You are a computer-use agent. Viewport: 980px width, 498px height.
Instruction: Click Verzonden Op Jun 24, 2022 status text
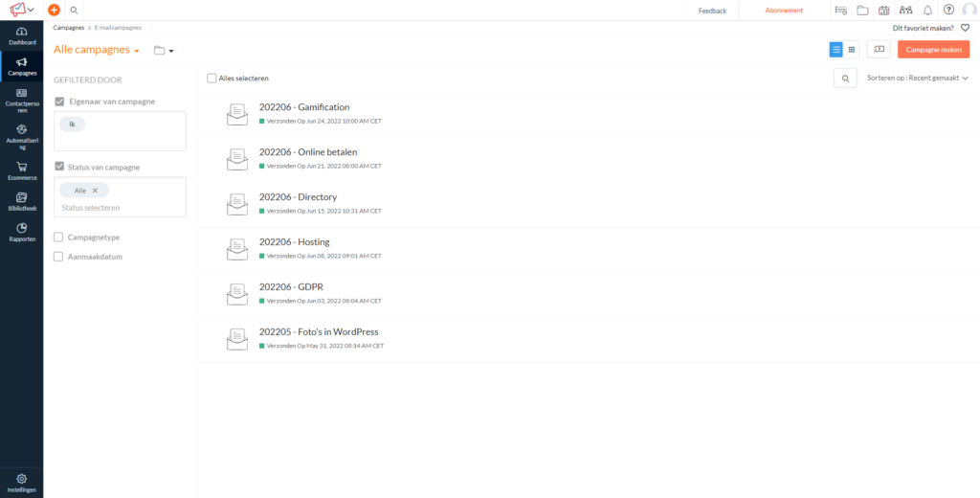click(323, 122)
